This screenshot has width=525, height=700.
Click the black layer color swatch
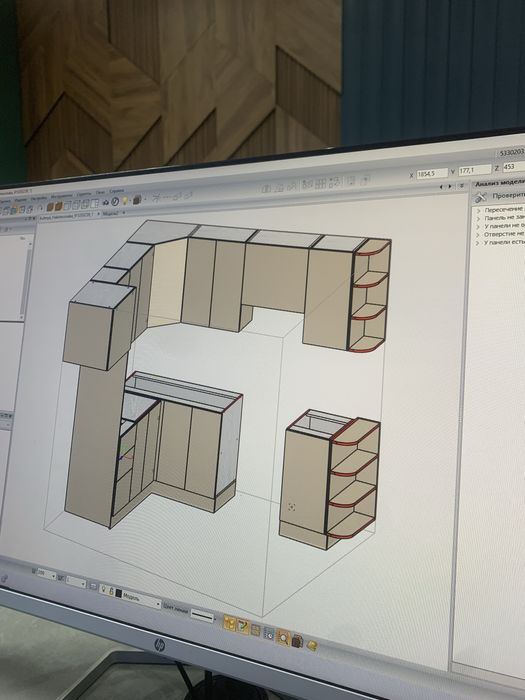pos(118,593)
